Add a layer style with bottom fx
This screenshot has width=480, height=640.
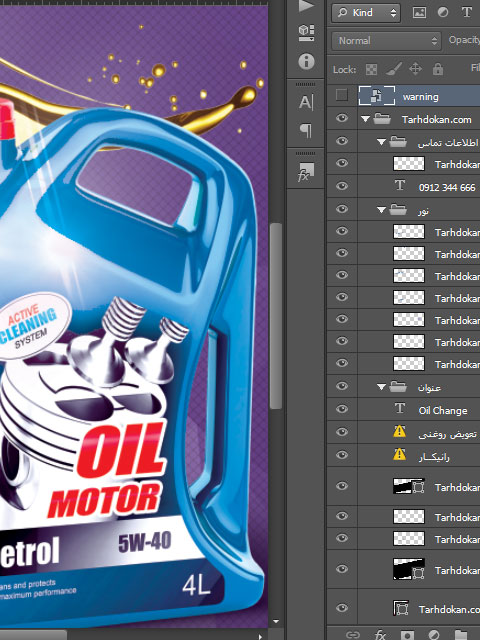coord(380,635)
